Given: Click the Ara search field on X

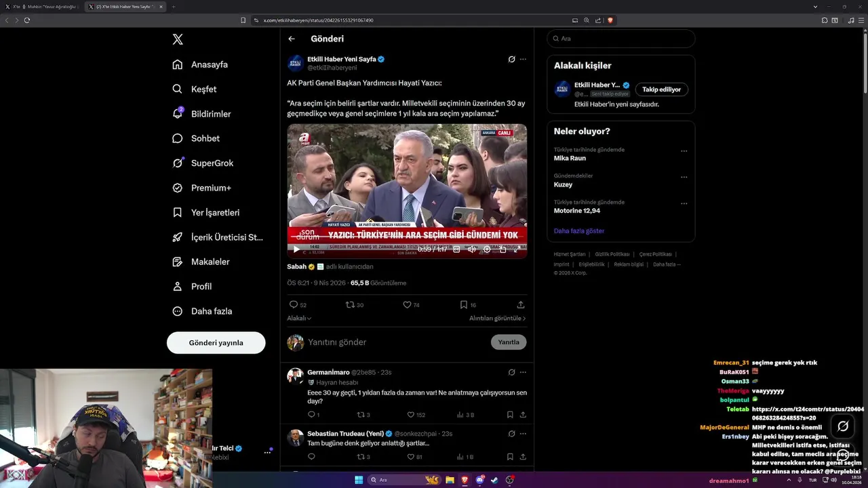Looking at the screenshot, I should [x=621, y=39].
